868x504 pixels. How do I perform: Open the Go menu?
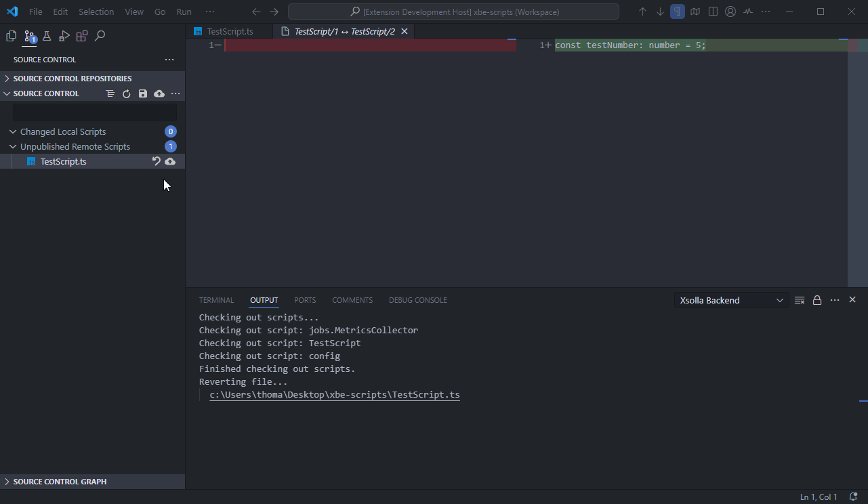(160, 12)
